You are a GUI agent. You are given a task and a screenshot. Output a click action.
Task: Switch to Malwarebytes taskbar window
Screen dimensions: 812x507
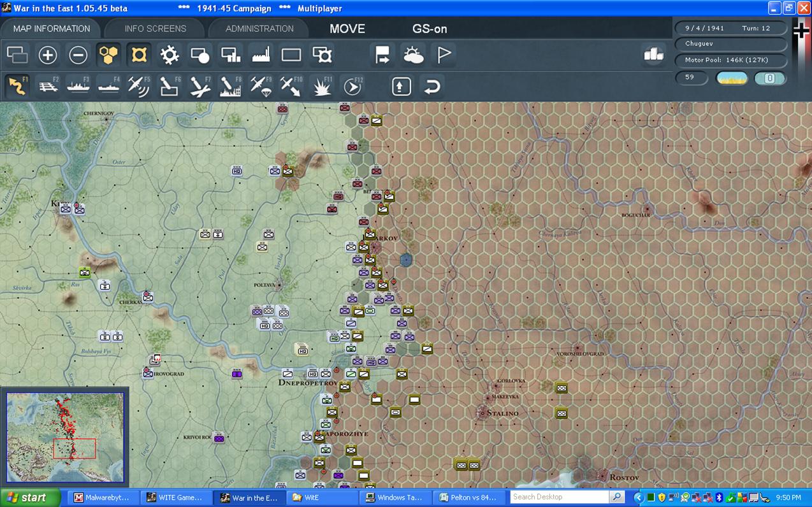pos(102,497)
